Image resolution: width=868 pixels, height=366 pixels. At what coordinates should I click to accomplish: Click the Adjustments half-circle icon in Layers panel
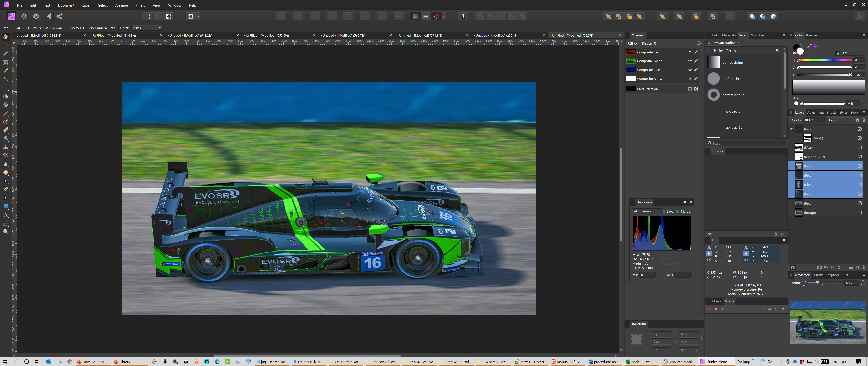click(x=826, y=267)
